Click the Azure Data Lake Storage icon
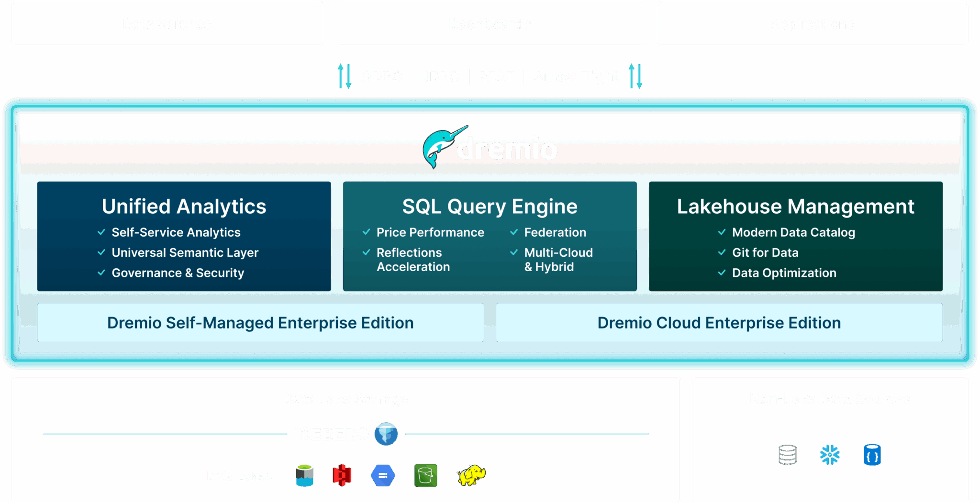Screen dimensions: 980x503 click(x=305, y=475)
